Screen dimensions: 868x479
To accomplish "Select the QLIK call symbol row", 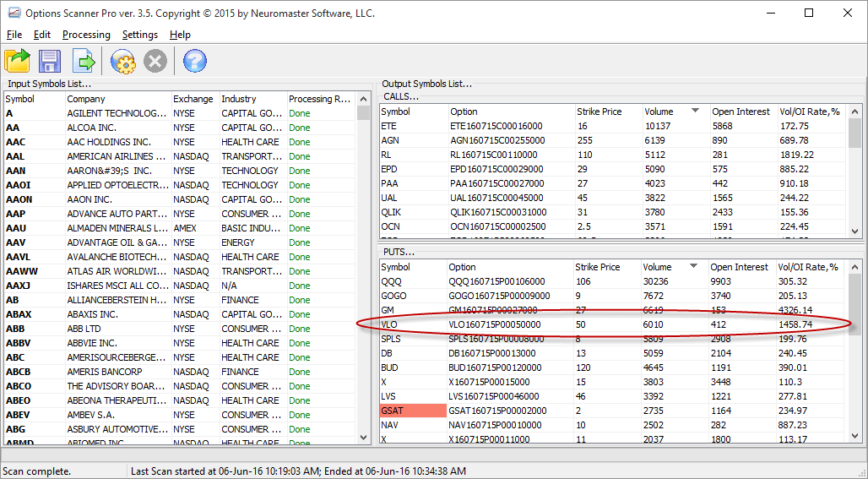I will tap(613, 213).
